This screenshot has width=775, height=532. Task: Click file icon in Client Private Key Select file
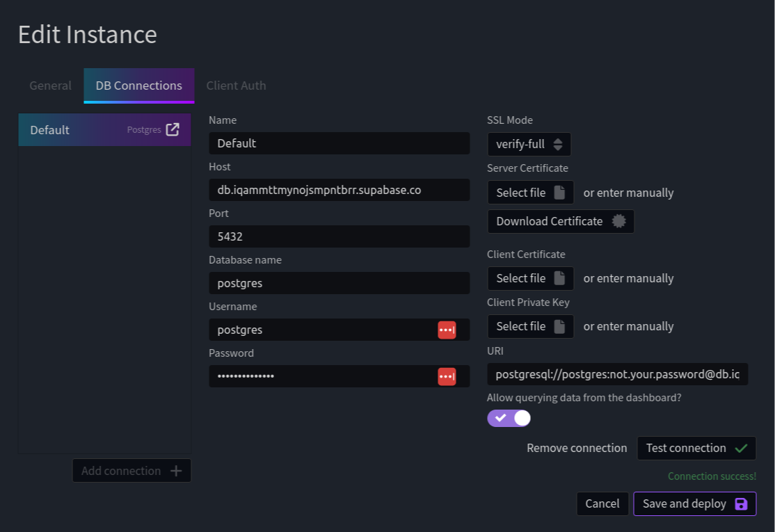coord(559,327)
